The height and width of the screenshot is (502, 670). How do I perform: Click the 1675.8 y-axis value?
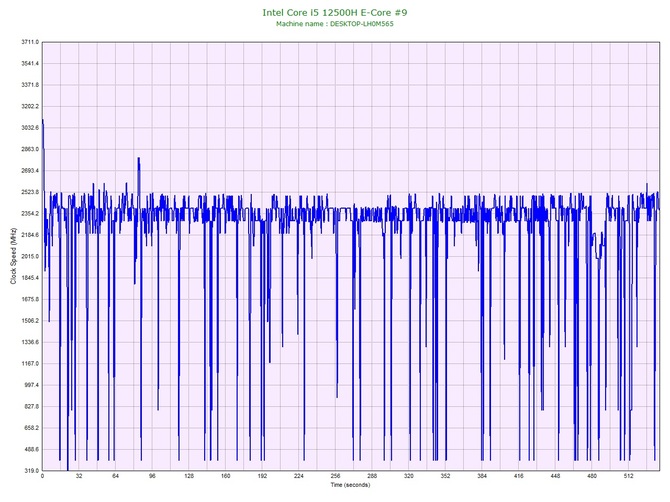tap(30, 299)
